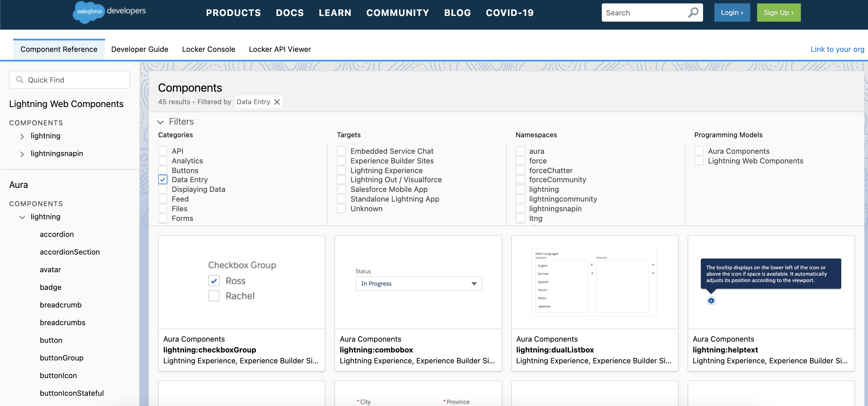Check Lightning Experience target filter
This screenshot has height=406, width=868.
coord(341,170)
